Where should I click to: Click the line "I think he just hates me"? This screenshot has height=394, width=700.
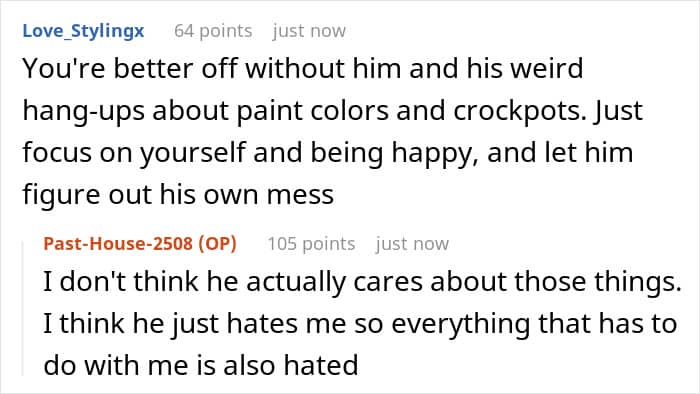tap(360, 324)
